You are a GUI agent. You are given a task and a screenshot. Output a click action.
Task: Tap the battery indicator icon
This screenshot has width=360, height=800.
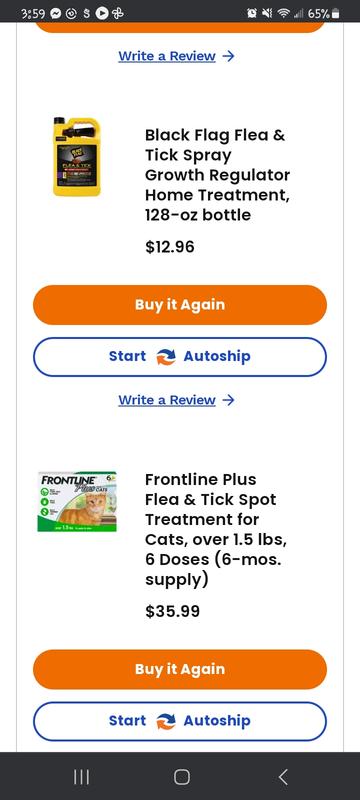pos(335,14)
